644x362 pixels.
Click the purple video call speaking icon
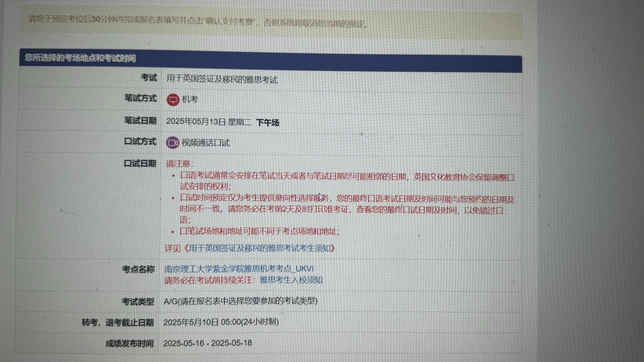pyautogui.click(x=172, y=143)
